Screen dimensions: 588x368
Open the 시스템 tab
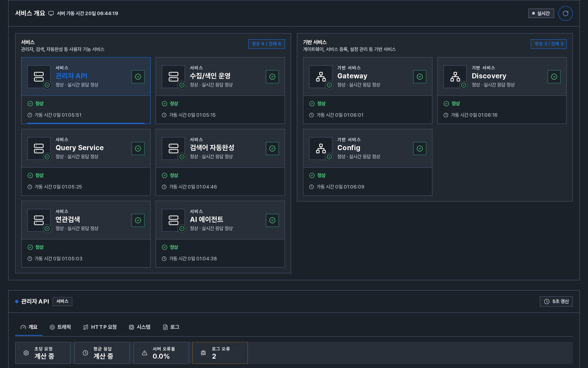pos(140,327)
